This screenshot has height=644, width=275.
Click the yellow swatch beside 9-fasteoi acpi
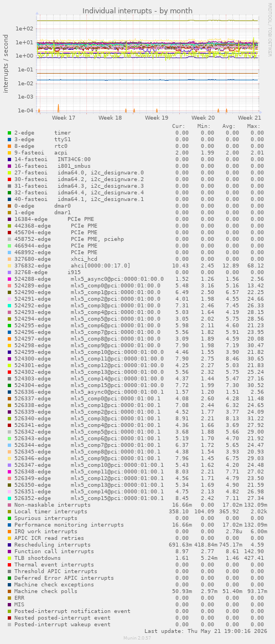pyautogui.click(x=9, y=152)
